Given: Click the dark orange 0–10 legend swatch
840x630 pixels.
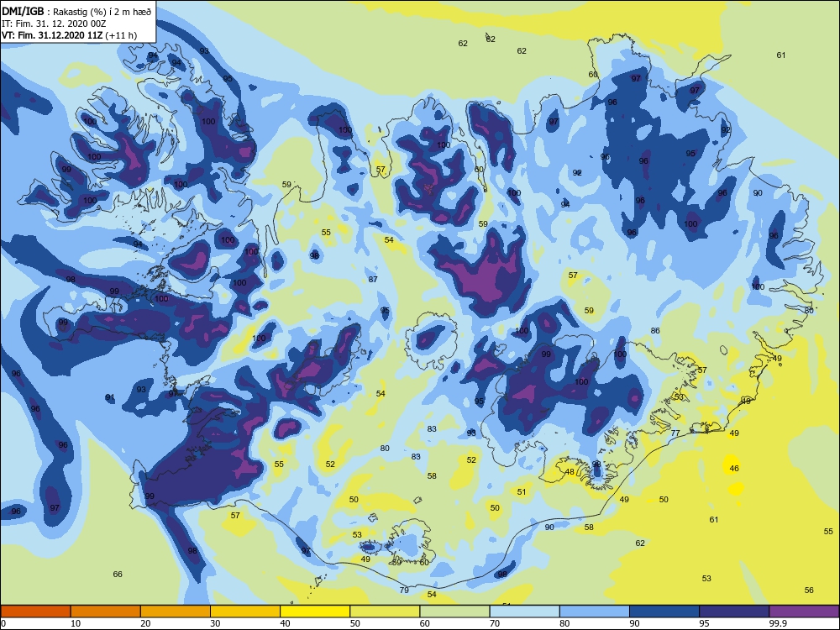Looking at the screenshot, I should 36,612.
